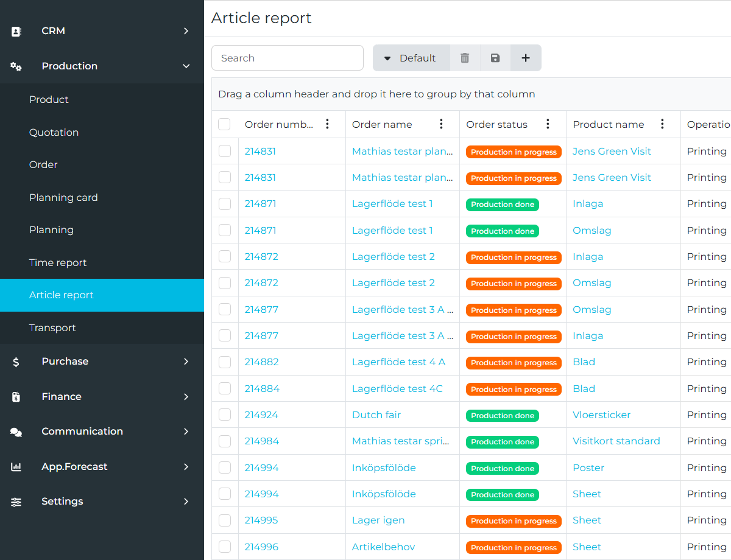
Task: Open order link 214924
Action: 261,415
